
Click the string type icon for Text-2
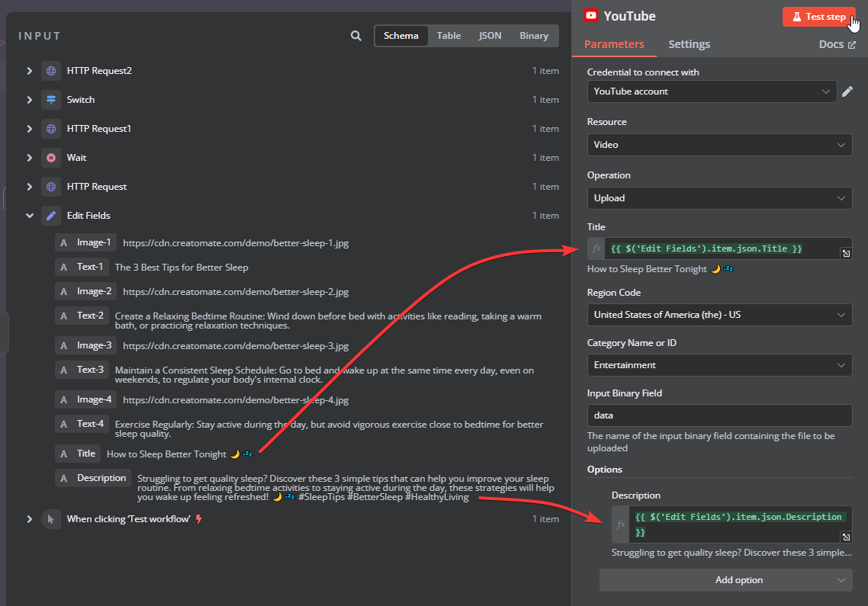(63, 316)
